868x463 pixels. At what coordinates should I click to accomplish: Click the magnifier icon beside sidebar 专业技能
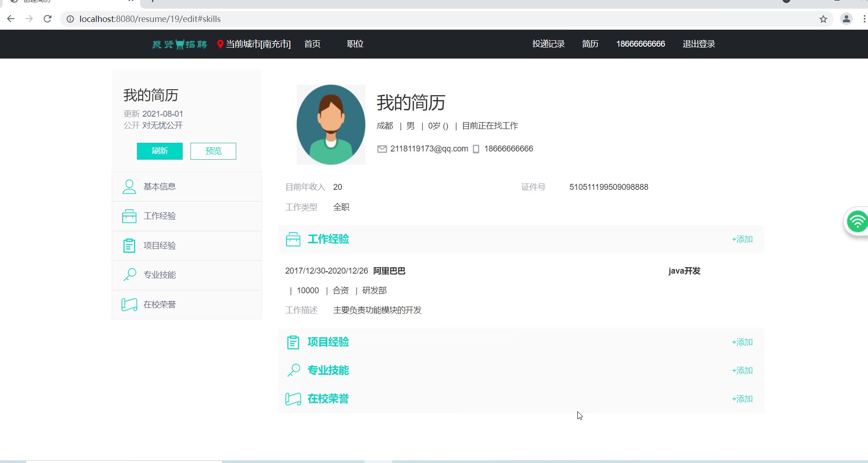coord(130,275)
